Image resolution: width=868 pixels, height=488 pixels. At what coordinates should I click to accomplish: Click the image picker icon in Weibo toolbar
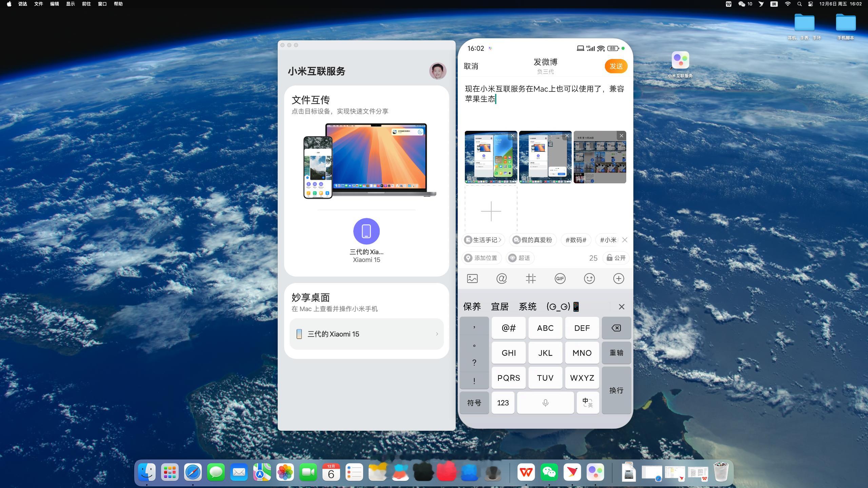tap(472, 279)
